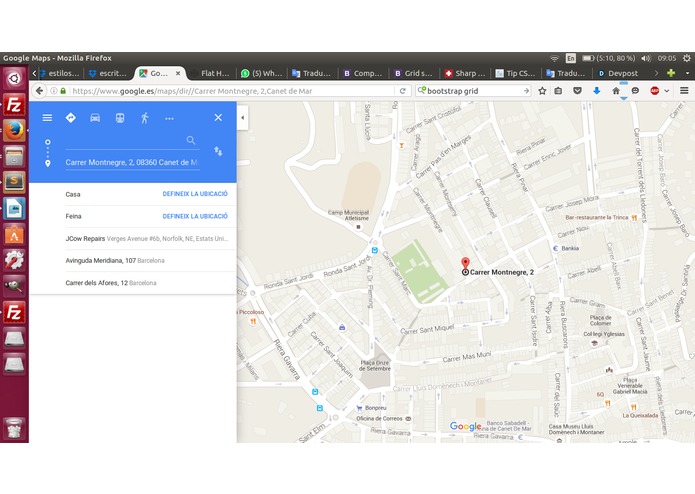
Task: Click Camp Municipal Atletisme map label
Action: tap(349, 215)
